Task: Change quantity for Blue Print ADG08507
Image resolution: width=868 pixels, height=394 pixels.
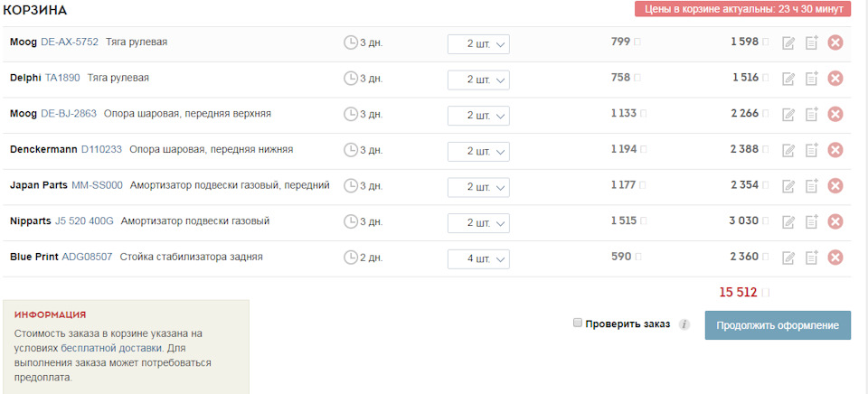Action: (x=478, y=259)
